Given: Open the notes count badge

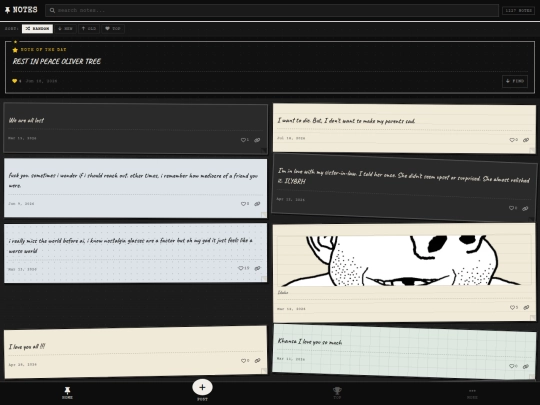Looking at the screenshot, I should (518, 10).
